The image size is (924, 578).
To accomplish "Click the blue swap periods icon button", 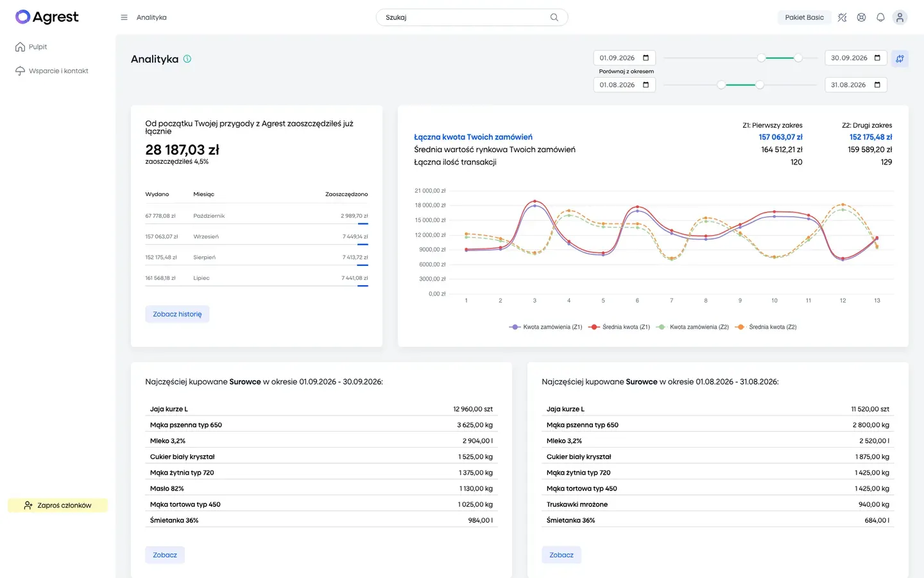I will (x=900, y=58).
